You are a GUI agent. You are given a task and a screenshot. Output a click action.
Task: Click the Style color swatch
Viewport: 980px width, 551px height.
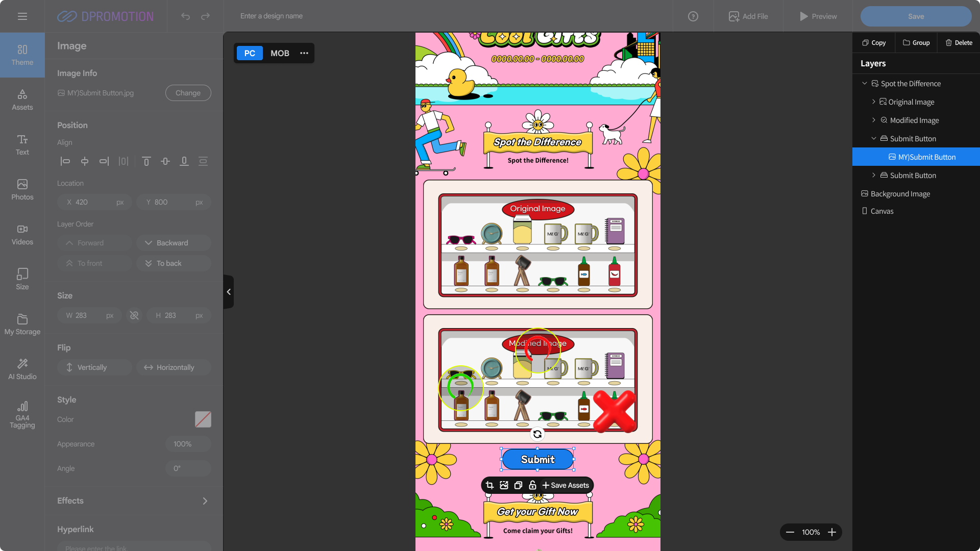coord(203,419)
